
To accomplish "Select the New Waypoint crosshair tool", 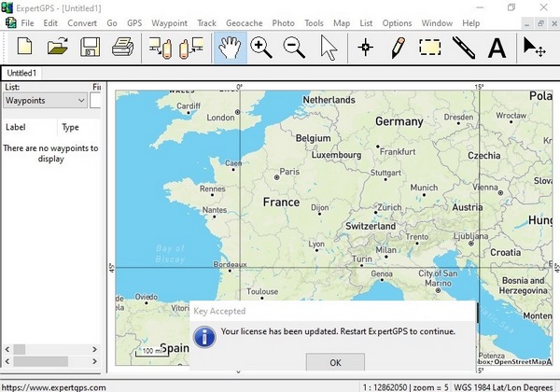I will pos(365,48).
